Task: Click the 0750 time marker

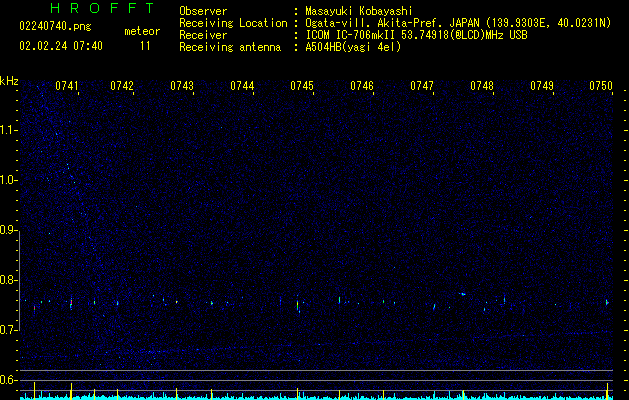Action: pos(601,86)
